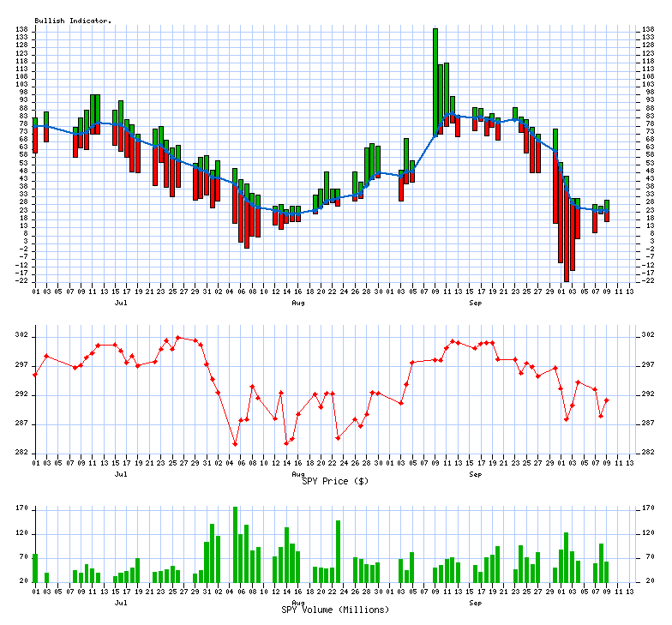Click the "SPY Price ($)" axis caption
This screenshot has width=672, height=625.
tap(335, 481)
